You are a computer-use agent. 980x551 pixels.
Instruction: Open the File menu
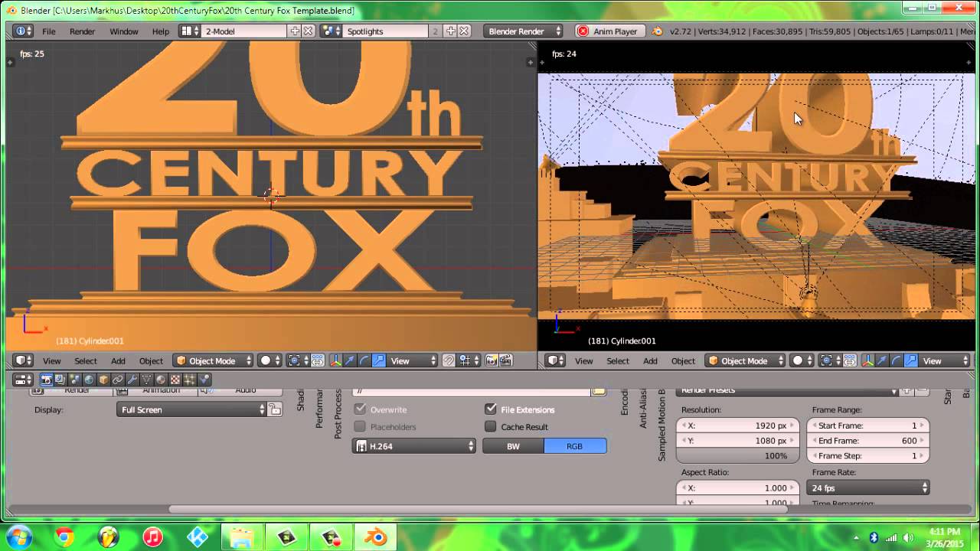pyautogui.click(x=49, y=31)
